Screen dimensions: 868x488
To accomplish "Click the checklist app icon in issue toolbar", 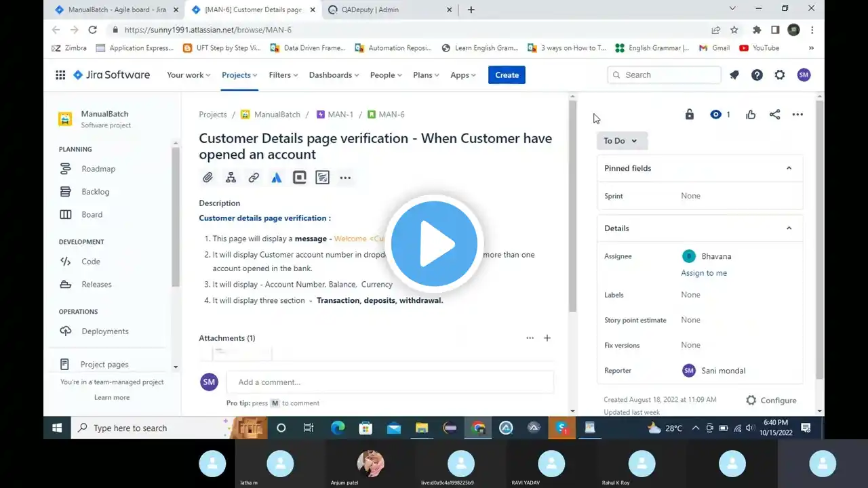I will pos(323,178).
